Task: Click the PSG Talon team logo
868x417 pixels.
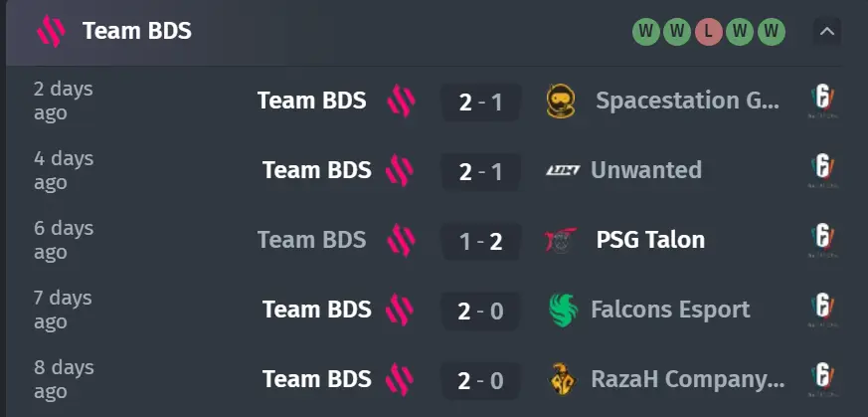Action: coord(560,240)
